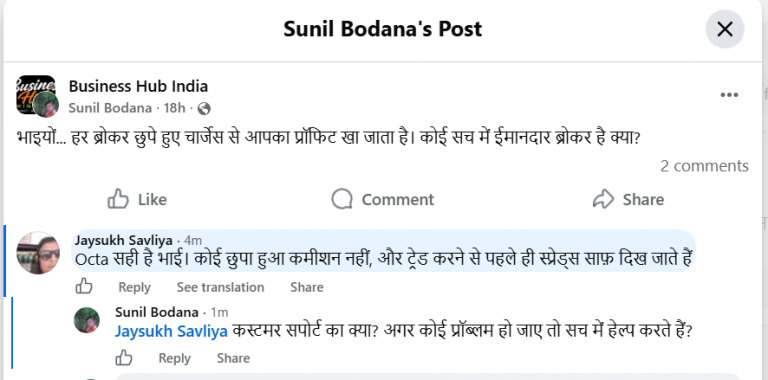Image resolution: width=768 pixels, height=380 pixels.
Task: Open the Business Hub India group link
Action: coord(138,86)
